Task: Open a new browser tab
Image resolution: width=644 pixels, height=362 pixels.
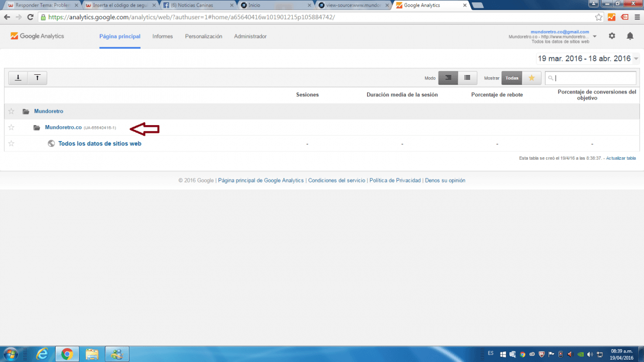Action: [x=477, y=5]
